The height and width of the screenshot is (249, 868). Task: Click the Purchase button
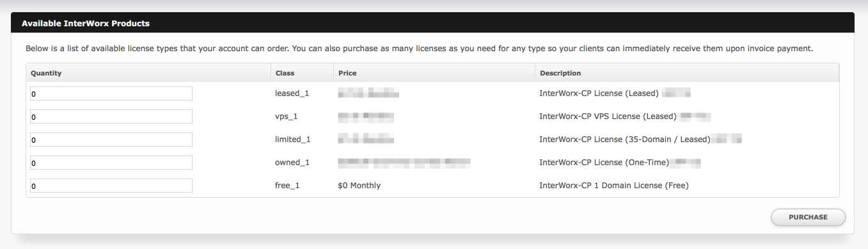808,217
